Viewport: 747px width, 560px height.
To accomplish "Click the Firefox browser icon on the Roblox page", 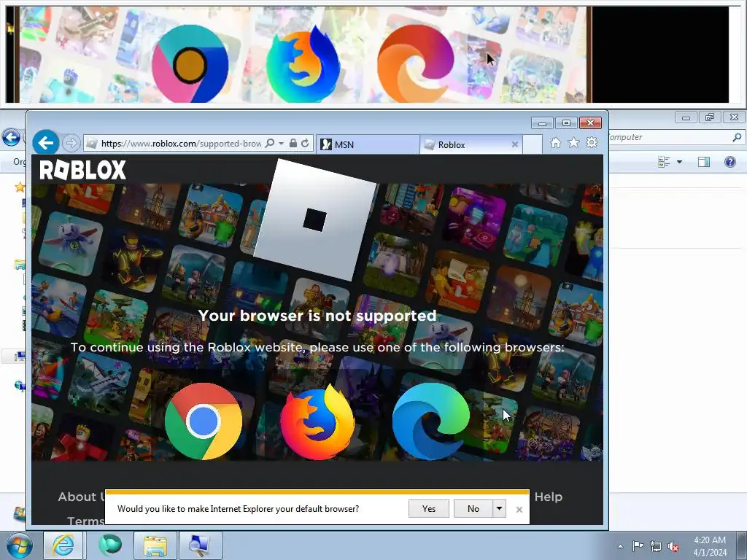I will tap(317, 422).
